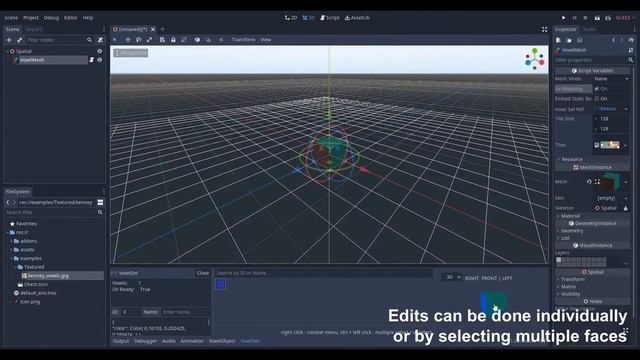Open documentation icon beside VoxelMesh in Inspector

click(x=631, y=50)
